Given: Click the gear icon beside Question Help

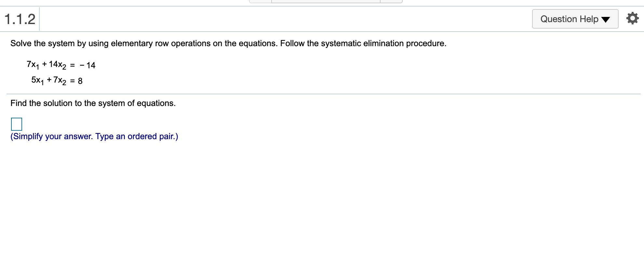Looking at the screenshot, I should click(x=632, y=18).
